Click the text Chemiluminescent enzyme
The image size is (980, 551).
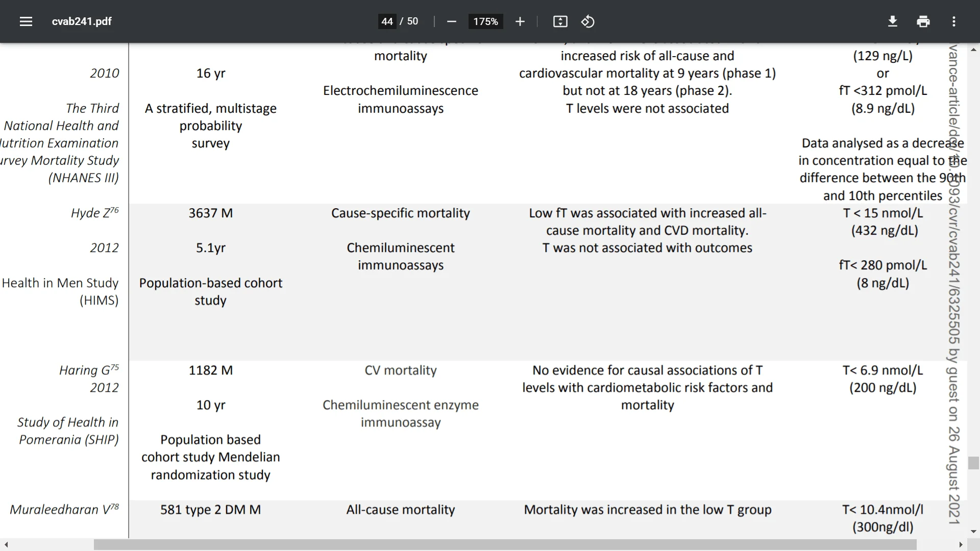[x=401, y=405]
